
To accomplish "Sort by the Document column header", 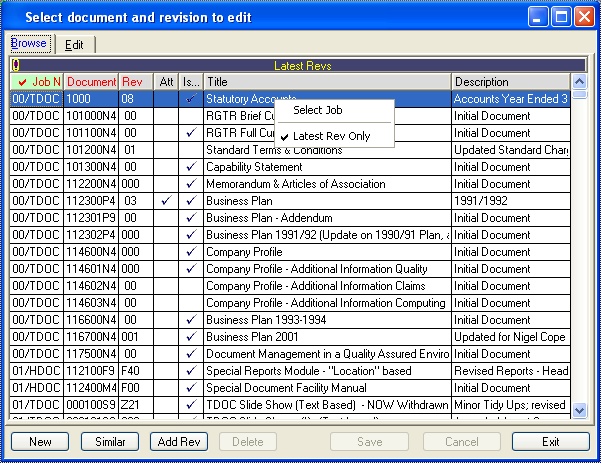I will 91,82.
